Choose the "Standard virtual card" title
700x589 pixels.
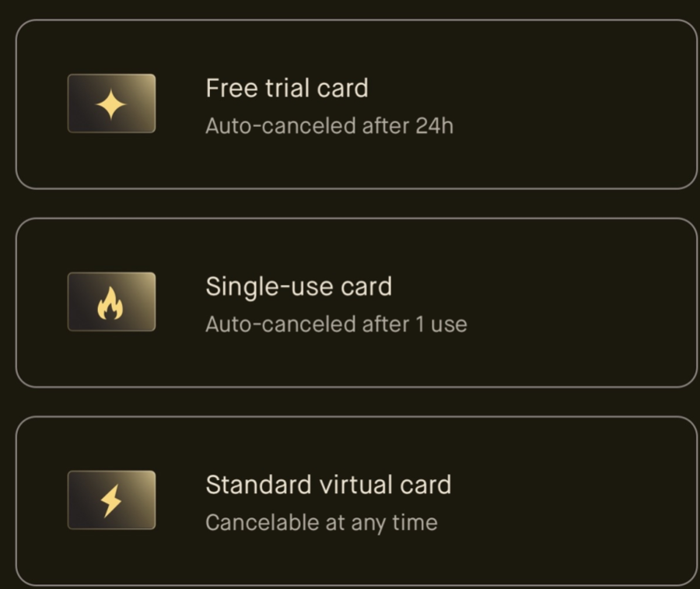[327, 485]
